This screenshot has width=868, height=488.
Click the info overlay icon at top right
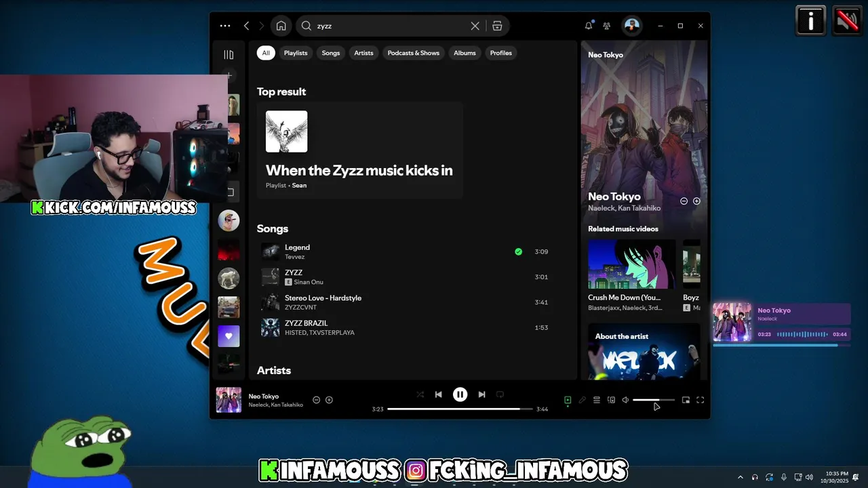(x=810, y=21)
